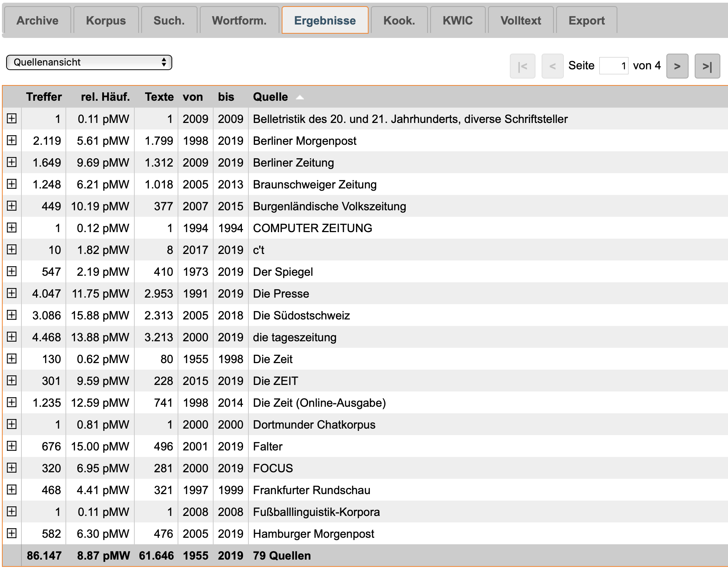The width and height of the screenshot is (728, 573).
Task: Click the Frankfurter Rundschau source name
Action: 312,490
